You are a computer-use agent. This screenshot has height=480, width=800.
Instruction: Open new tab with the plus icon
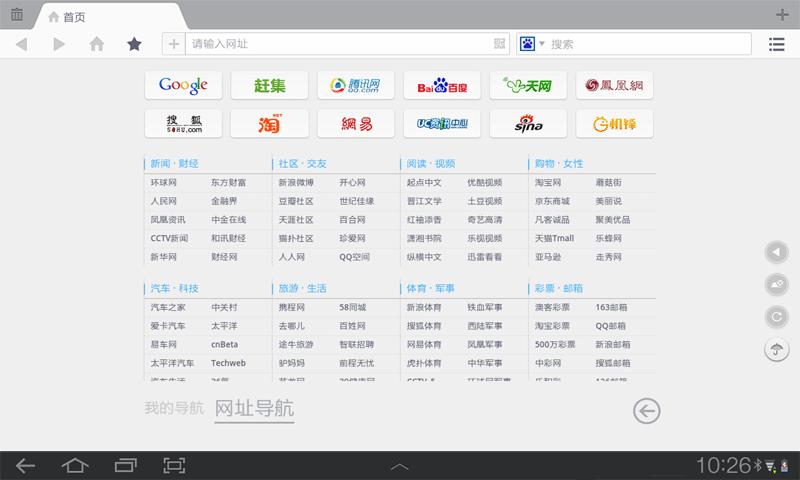(x=782, y=15)
